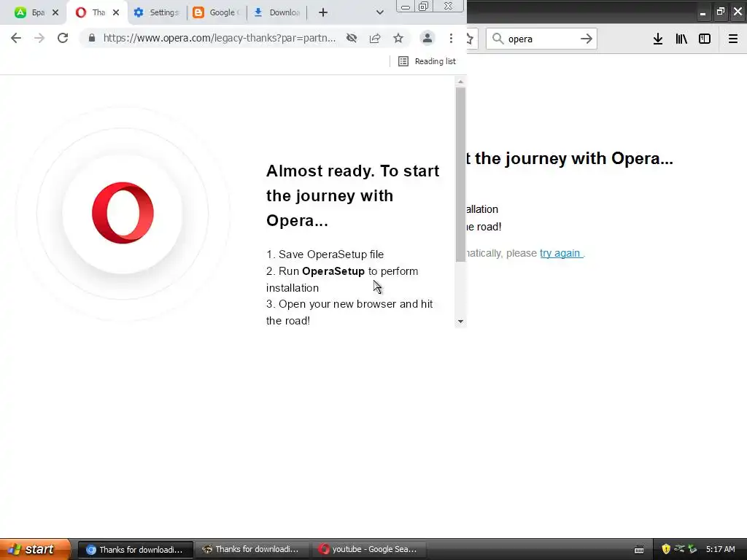This screenshot has width=747, height=560.
Task: Toggle Firefox sidebar icon
Action: click(x=705, y=39)
